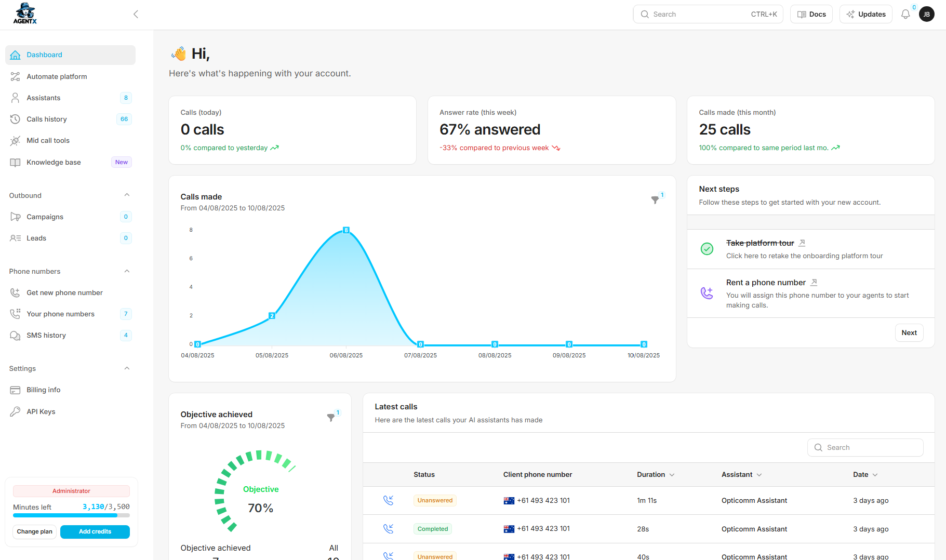Screen dimensions: 946x560
Task: Click the Minutes left progress bar
Action: [x=71, y=515]
